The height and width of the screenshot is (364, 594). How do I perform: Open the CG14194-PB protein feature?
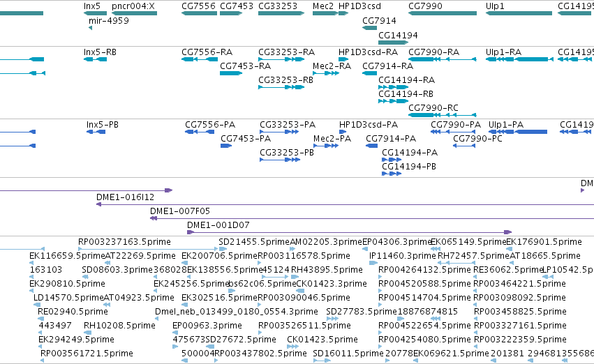point(392,174)
